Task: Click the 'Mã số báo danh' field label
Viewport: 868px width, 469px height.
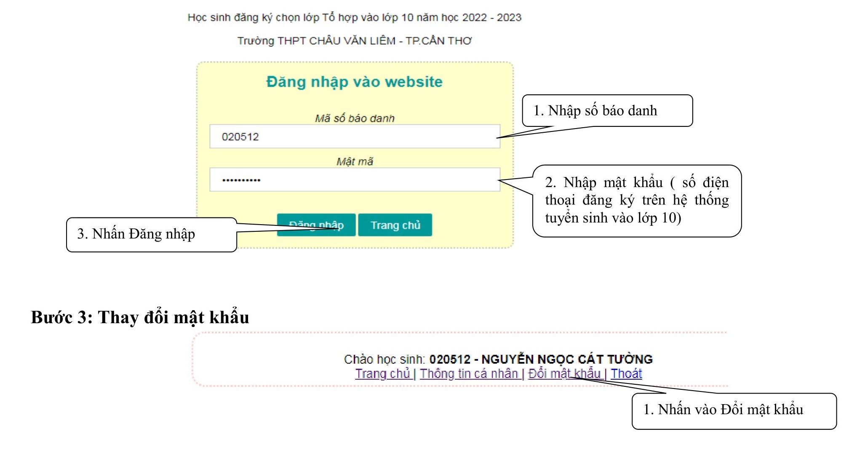Action: pos(355,118)
